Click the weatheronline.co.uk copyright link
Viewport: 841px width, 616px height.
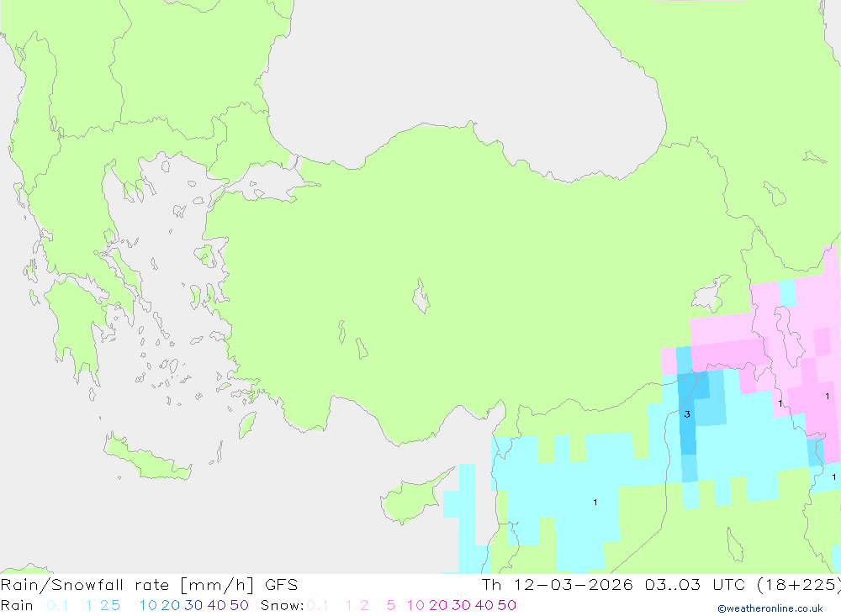point(770,608)
